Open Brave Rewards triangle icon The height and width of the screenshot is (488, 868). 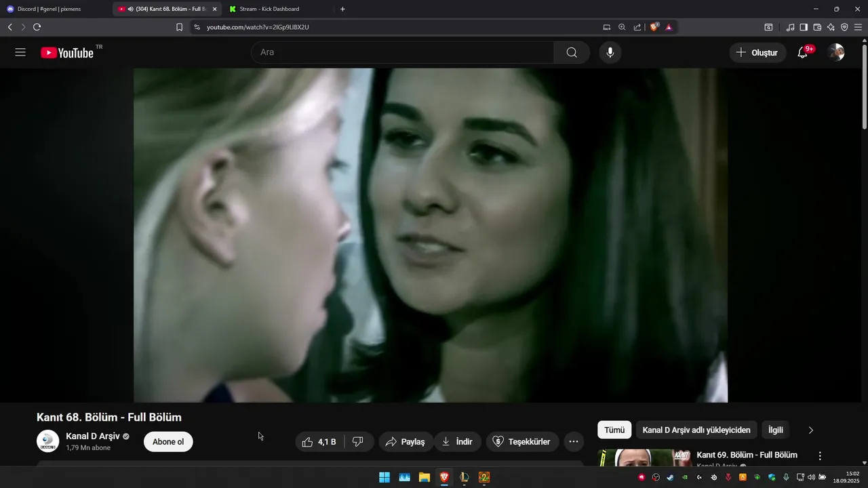669,27
